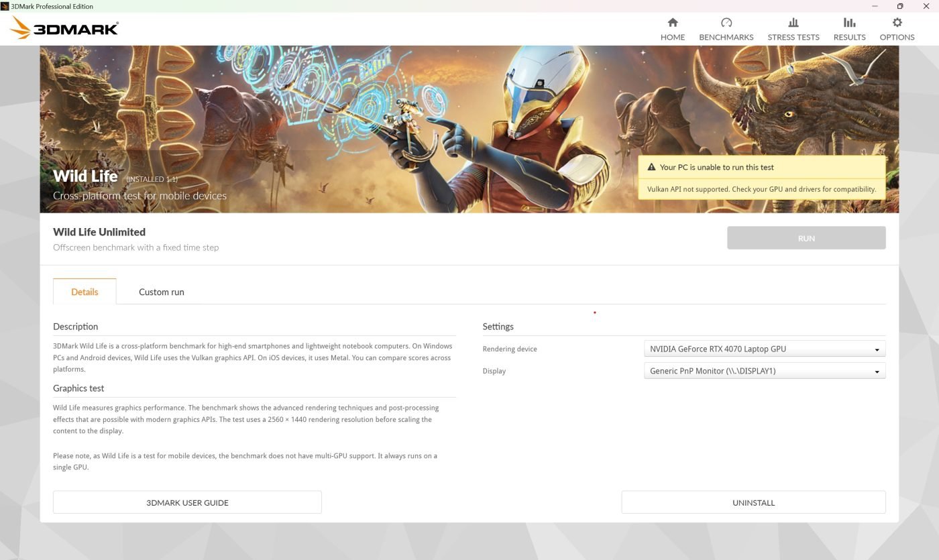Click the disabled RUN button
This screenshot has height=560, width=939.
tap(806, 238)
